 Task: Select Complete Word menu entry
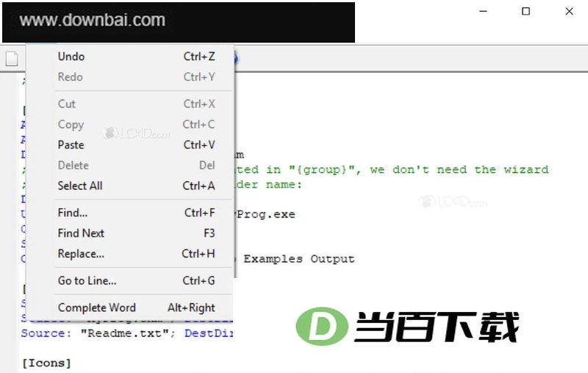point(137,308)
